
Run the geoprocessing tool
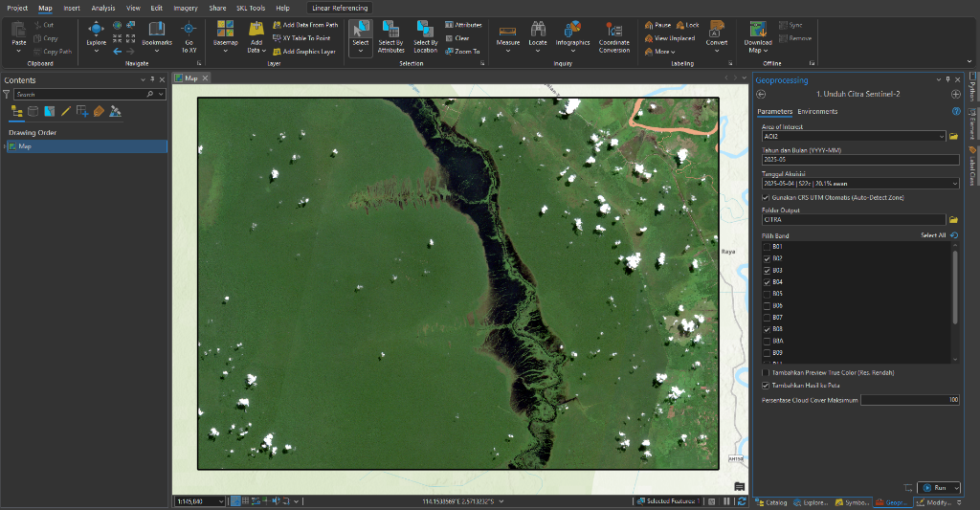(935, 488)
